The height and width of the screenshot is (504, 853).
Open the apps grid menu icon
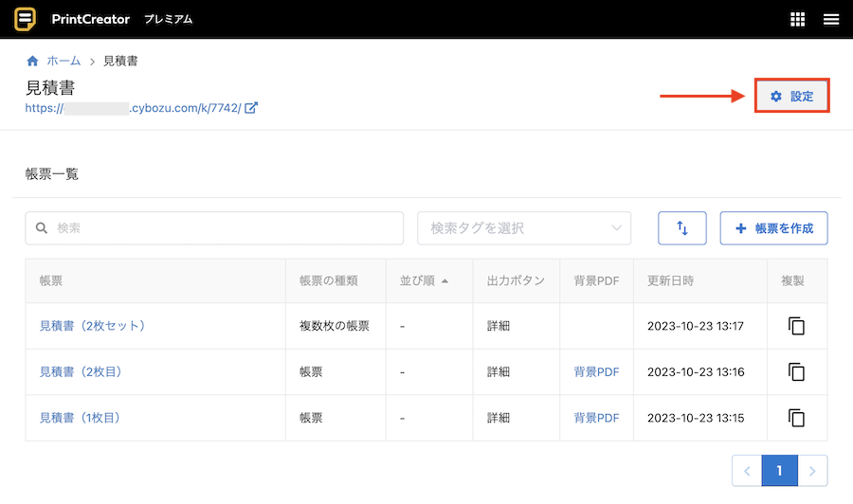click(x=797, y=20)
